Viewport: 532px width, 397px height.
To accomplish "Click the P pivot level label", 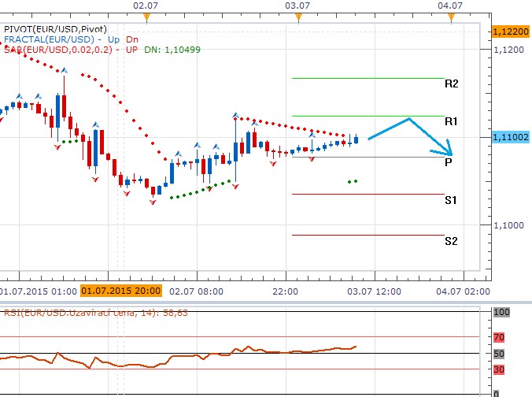I will [x=448, y=161].
